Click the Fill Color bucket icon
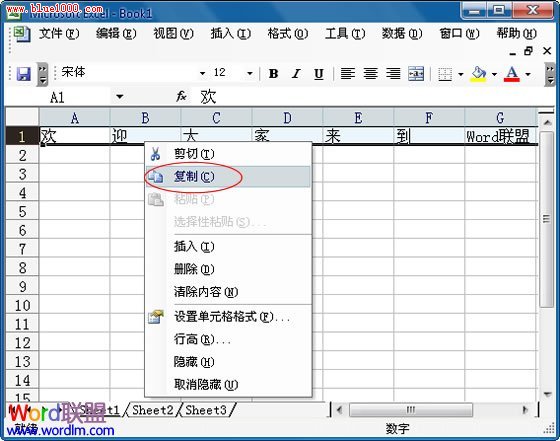Screen dimensions: 560x441 [x=479, y=74]
